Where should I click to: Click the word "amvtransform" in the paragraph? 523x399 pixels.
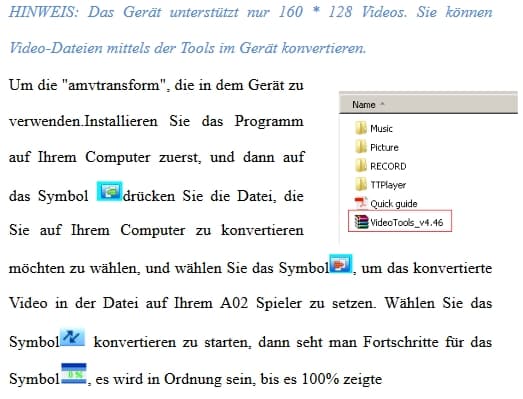(114, 85)
